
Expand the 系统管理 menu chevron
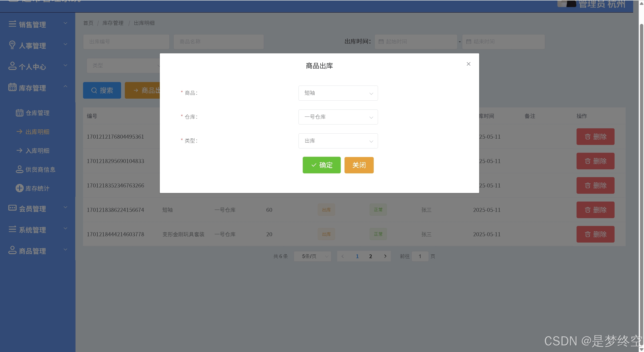pyautogui.click(x=65, y=228)
